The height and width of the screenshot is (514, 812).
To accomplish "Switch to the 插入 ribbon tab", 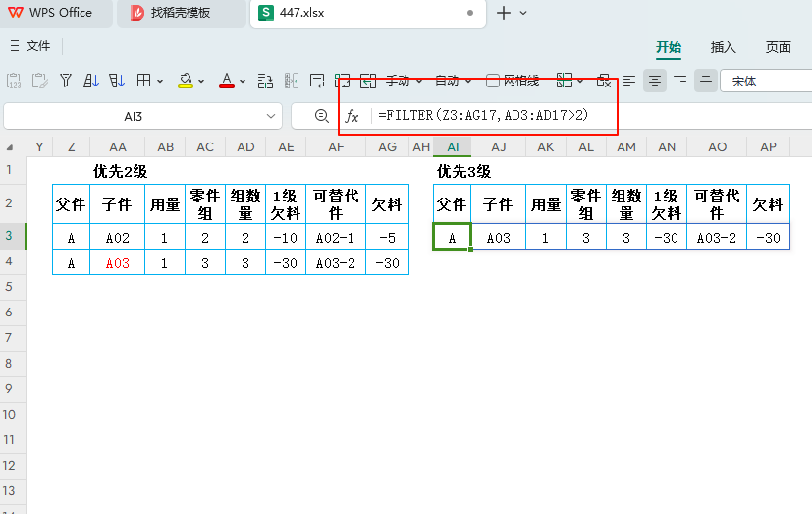I will coord(723,47).
